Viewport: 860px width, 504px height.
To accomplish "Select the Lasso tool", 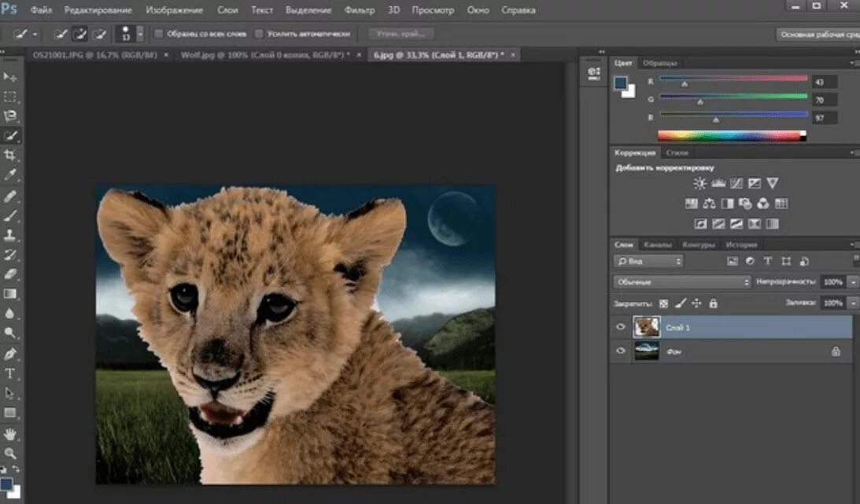I will point(10,116).
